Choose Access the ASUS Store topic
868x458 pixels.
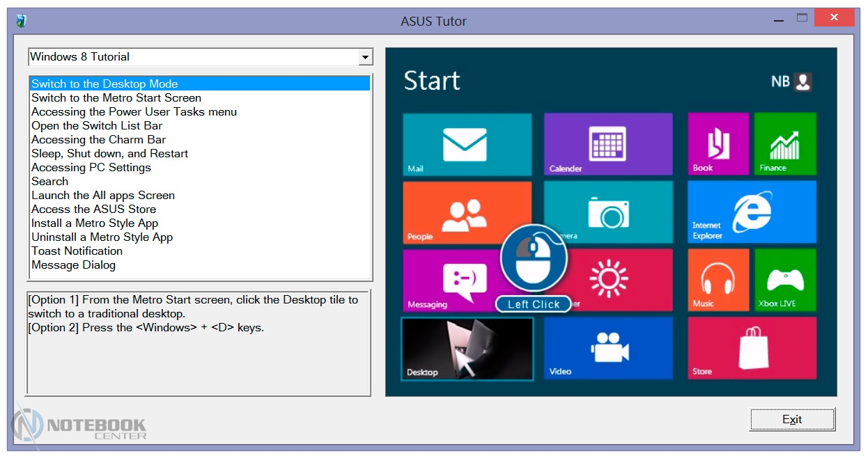93,209
